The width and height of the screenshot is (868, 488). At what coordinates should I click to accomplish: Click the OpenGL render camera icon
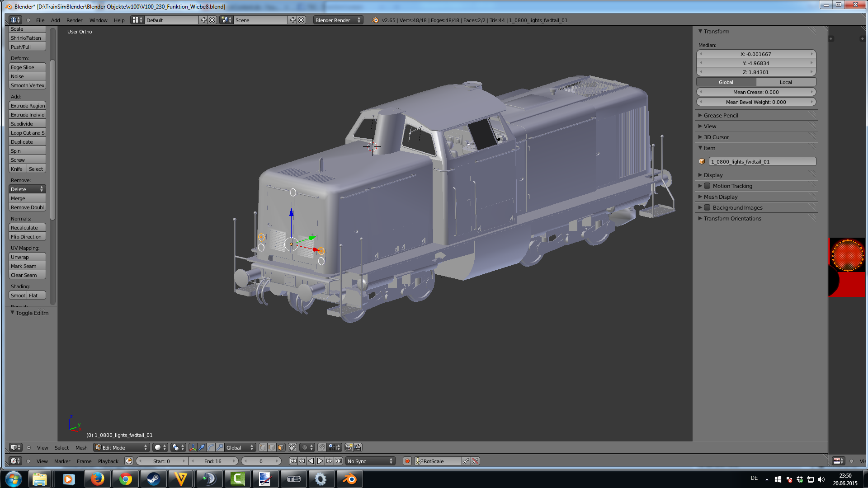[349, 447]
